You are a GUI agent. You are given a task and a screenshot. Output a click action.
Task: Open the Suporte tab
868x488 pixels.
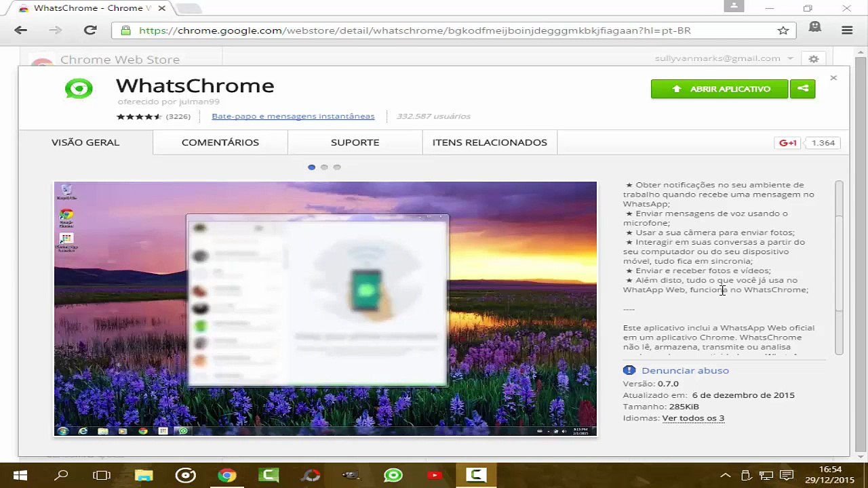point(355,142)
